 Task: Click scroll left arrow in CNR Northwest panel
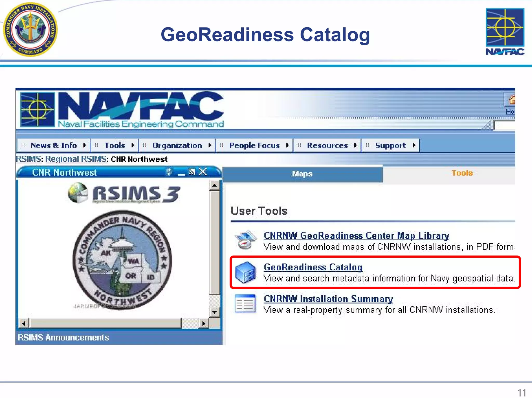pos(24,324)
